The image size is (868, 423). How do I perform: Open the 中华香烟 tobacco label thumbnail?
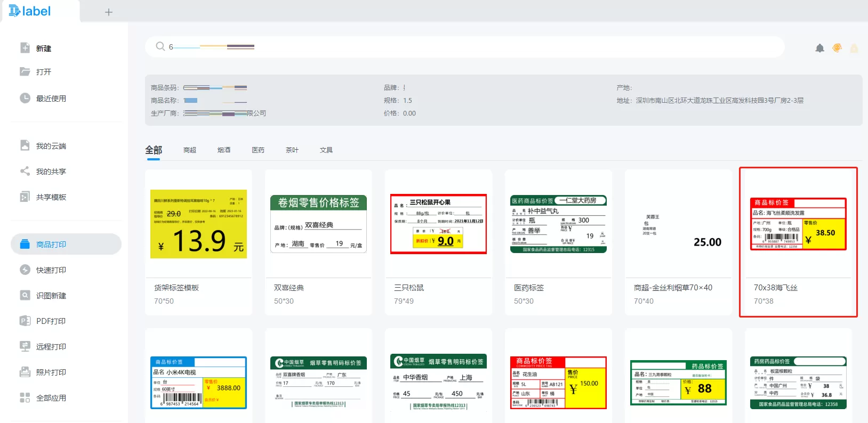pyautogui.click(x=438, y=383)
